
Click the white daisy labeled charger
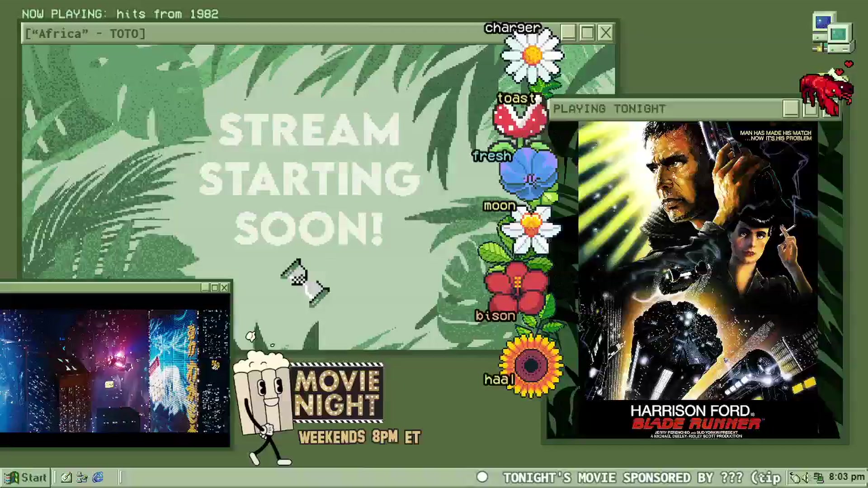coord(533,56)
